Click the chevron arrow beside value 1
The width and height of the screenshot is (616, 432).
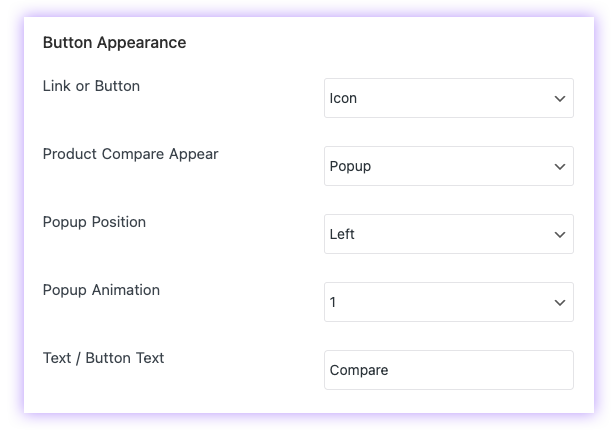[559, 303]
